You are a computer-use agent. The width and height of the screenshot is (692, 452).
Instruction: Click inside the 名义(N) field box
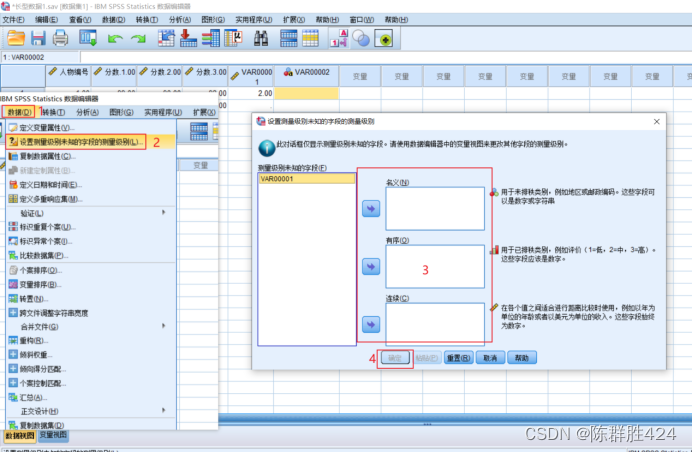click(435, 208)
